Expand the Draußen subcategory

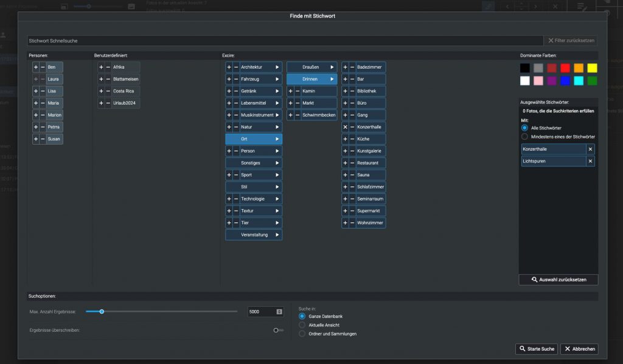tap(331, 67)
